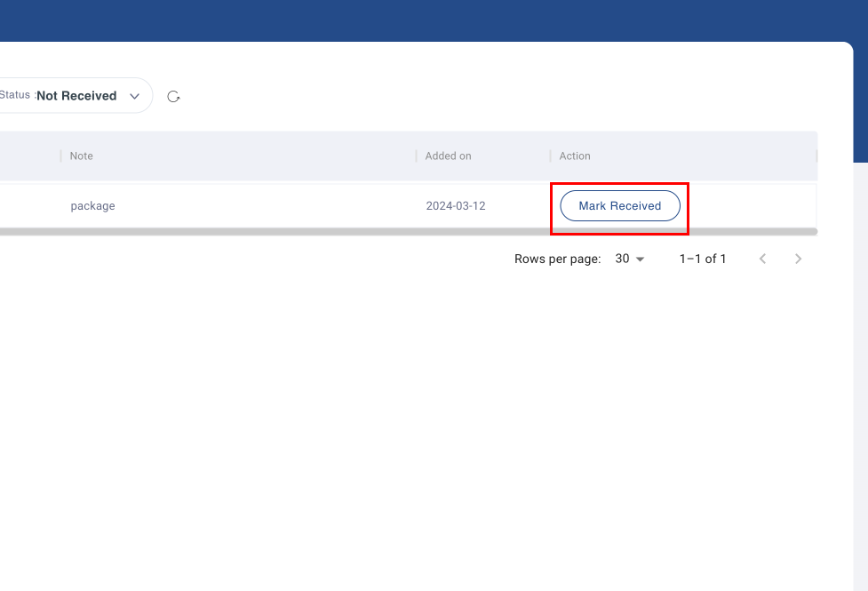The image size is (868, 591).
Task: Click the Rows per page label
Action: coord(557,259)
